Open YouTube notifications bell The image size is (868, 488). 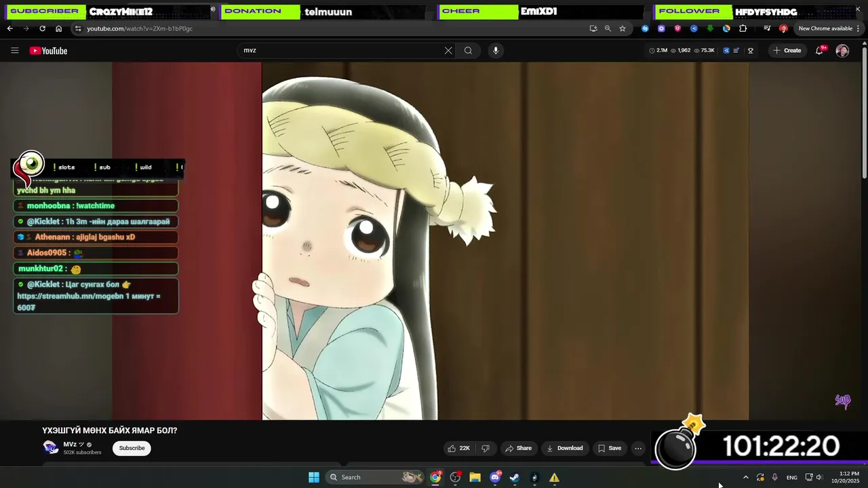click(819, 50)
